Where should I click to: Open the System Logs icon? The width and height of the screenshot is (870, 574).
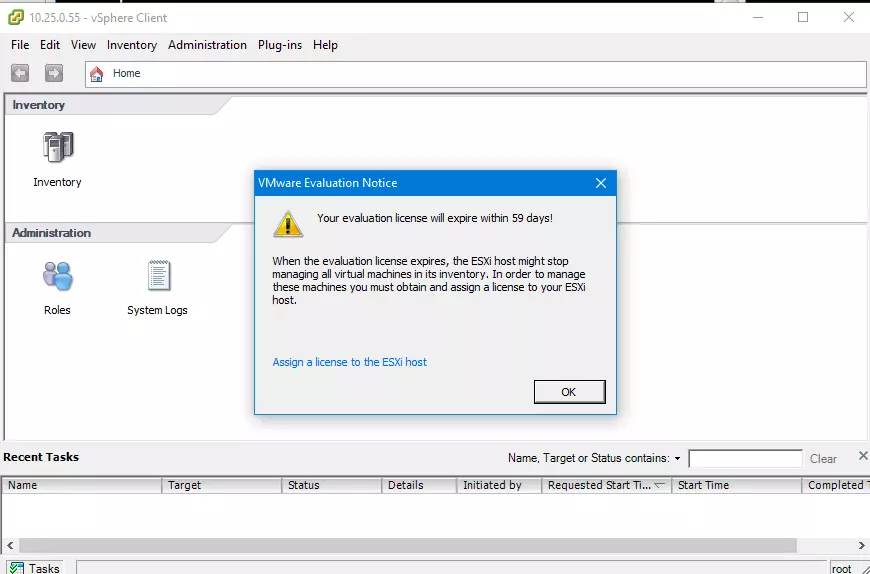tap(158, 276)
